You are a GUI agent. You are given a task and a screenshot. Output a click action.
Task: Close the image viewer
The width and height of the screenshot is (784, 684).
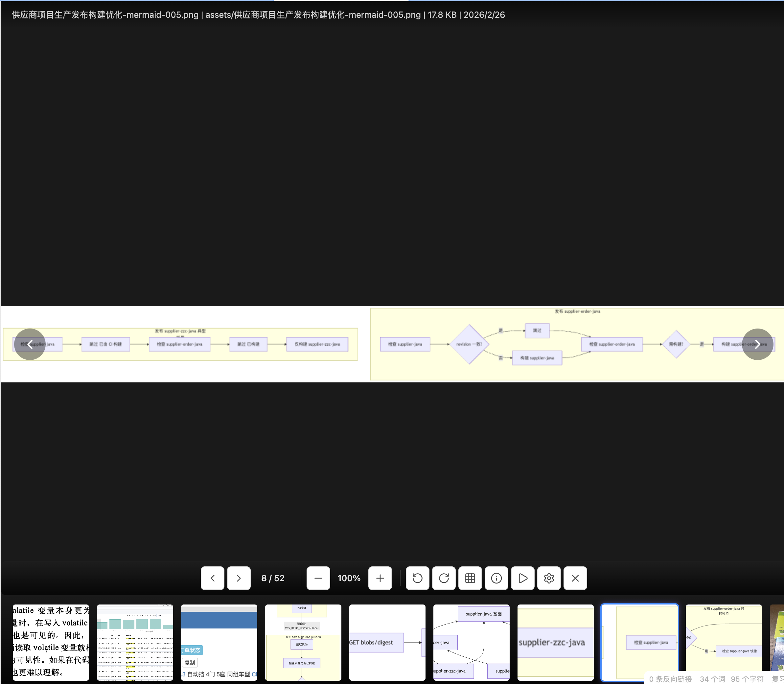575,578
